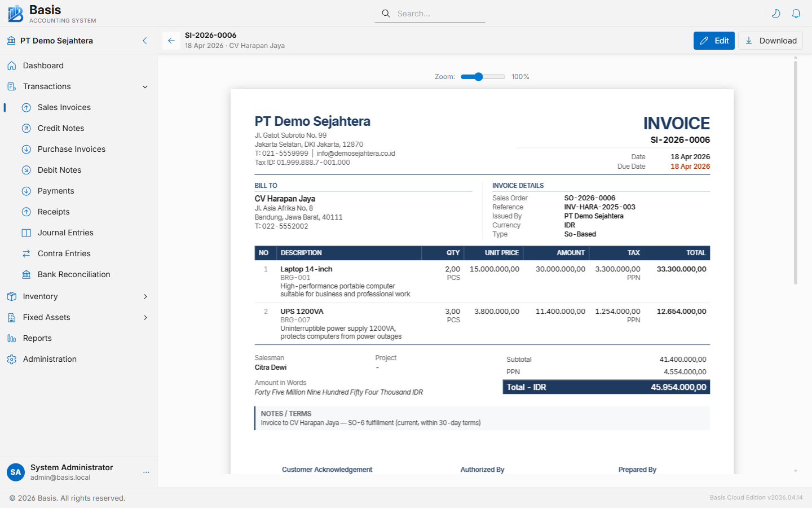The image size is (812, 508).
Task: Collapse the sidebar with the left chevron
Action: click(144, 41)
